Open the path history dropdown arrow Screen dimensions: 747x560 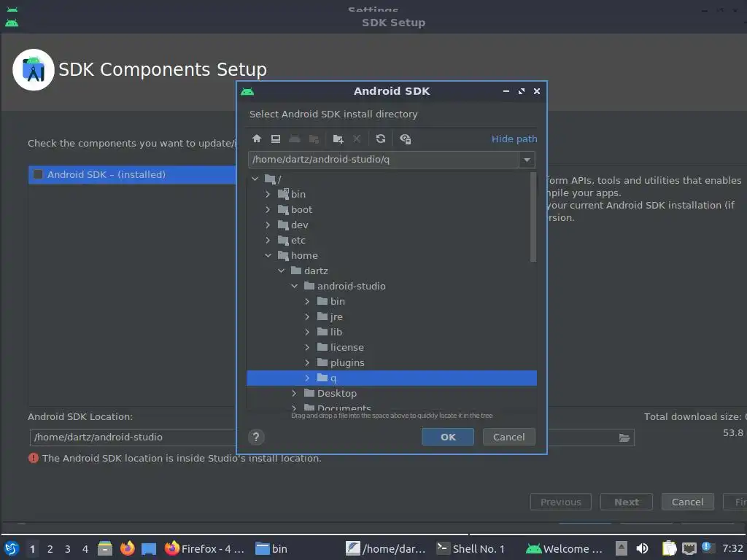527,160
